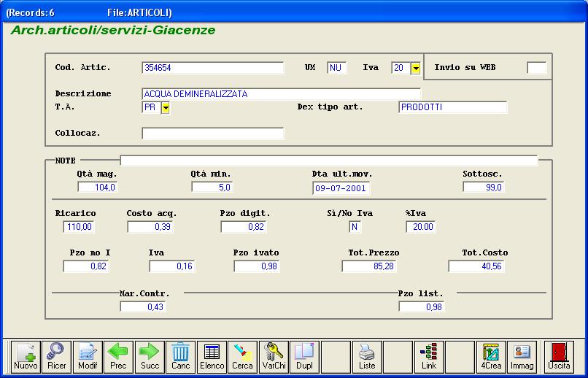Click the Modif edit record icon
The height and width of the screenshot is (378, 588).
click(x=88, y=357)
